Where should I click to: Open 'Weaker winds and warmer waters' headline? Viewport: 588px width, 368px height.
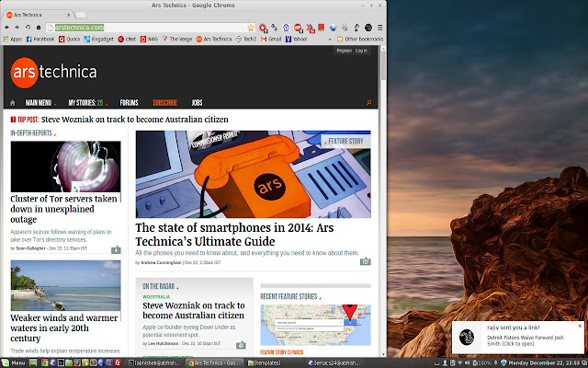coord(63,328)
